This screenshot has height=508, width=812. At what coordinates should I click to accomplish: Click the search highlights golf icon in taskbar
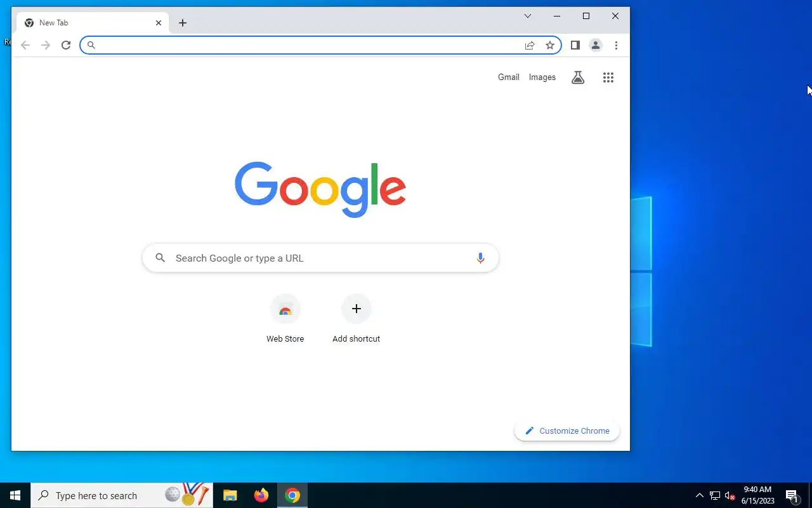(187, 494)
